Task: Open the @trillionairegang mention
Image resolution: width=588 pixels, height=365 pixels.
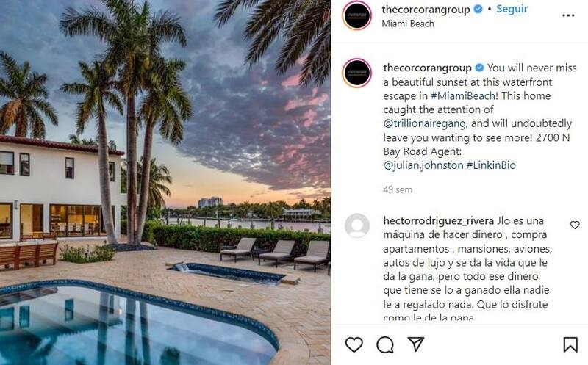Action: tap(425, 123)
